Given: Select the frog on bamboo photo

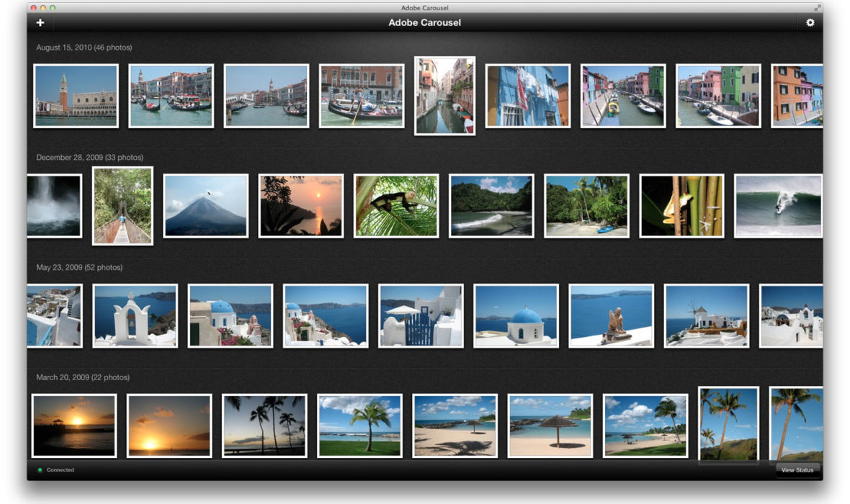Looking at the screenshot, I should (x=681, y=206).
